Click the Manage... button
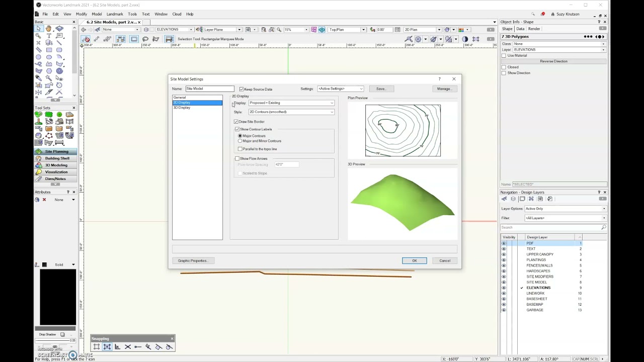The width and height of the screenshot is (644, 362). coord(444,89)
